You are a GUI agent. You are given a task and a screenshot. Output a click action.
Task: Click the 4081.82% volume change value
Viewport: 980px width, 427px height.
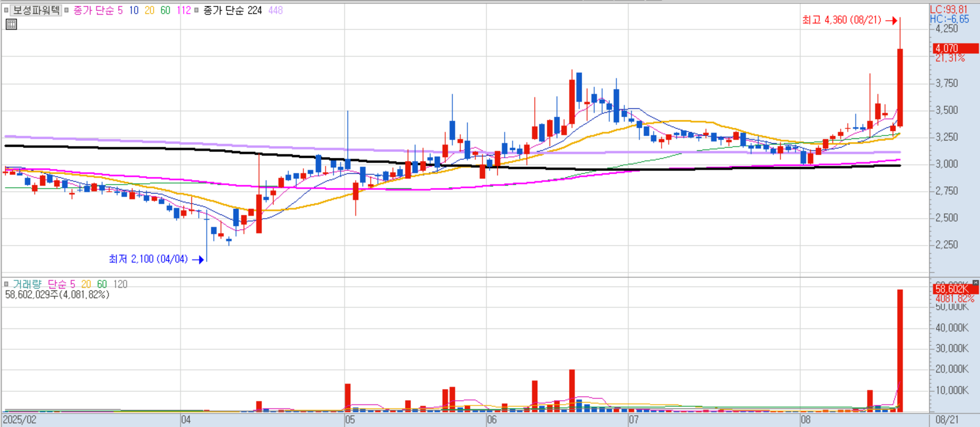pos(955,299)
